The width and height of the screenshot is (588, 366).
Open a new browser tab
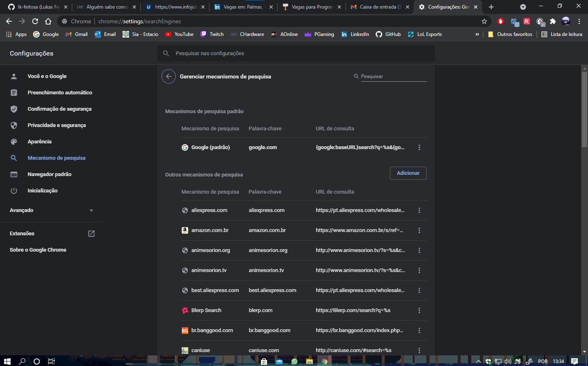click(491, 7)
